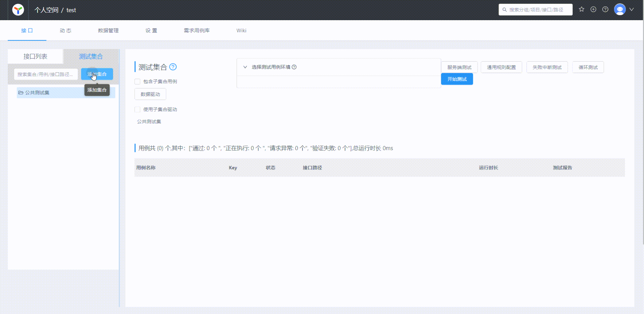Screen dimensions: 644x314
Task: Click the 搜索集合/用例/接口路径 search field
Action: pyautogui.click(x=46, y=74)
